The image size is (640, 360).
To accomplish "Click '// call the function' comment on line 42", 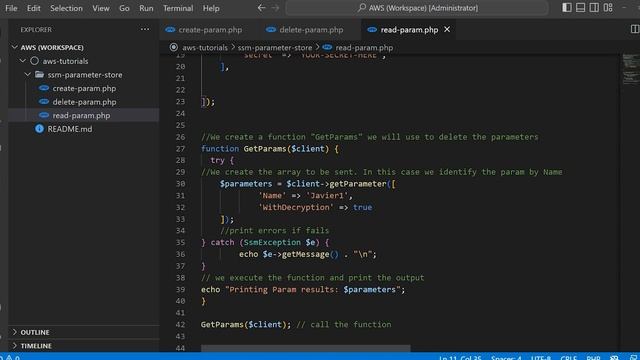I will click(344, 324).
